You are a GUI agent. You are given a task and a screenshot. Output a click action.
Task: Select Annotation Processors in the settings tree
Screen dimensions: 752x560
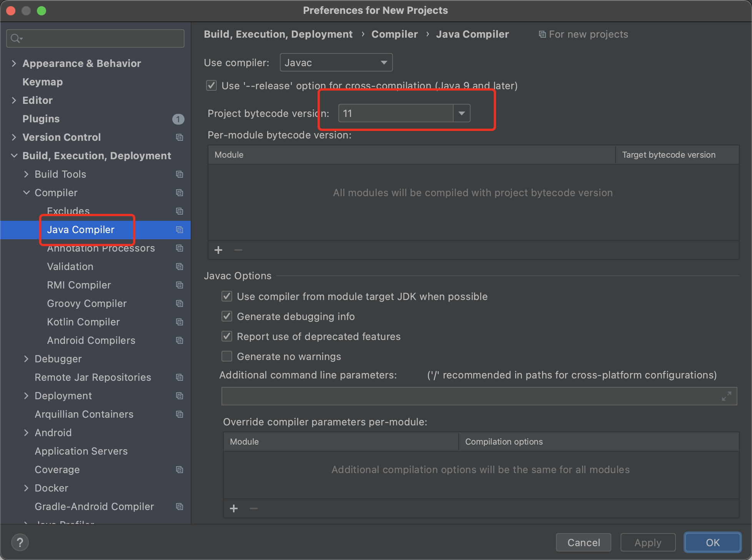(101, 249)
